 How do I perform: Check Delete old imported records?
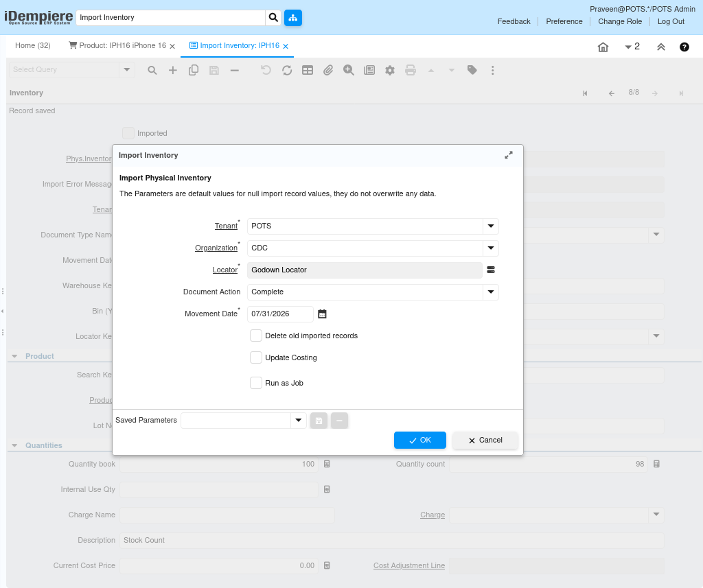(256, 336)
